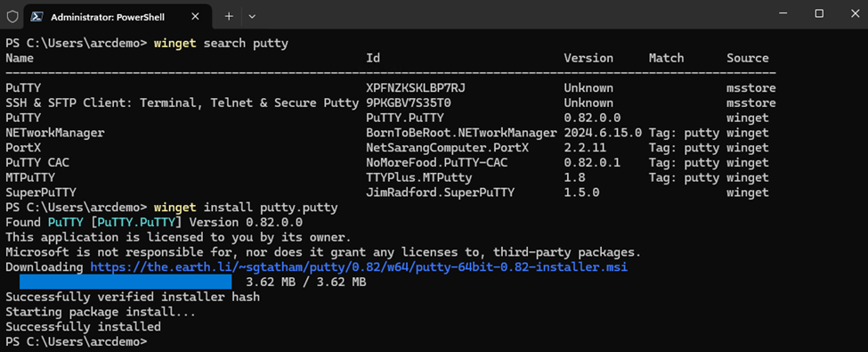This screenshot has width=868, height=352.
Task: Close the Administrator: PowerShell tab
Action: (x=195, y=17)
